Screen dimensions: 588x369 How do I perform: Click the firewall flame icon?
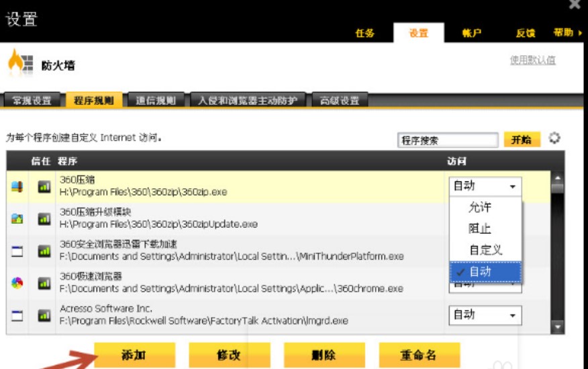20,62
